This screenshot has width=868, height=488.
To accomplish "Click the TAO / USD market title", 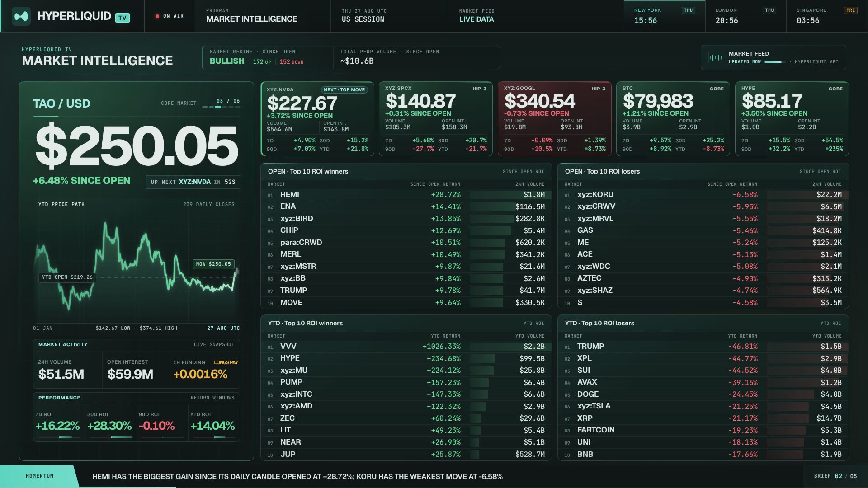I will tap(61, 103).
